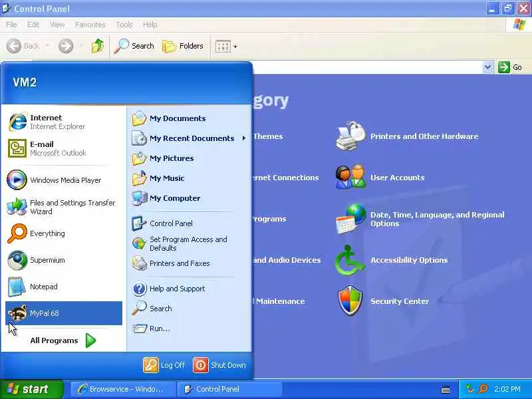Open Files and Settings Transfer Wizard
Viewport: 532px width, 399px height.
[64, 207]
